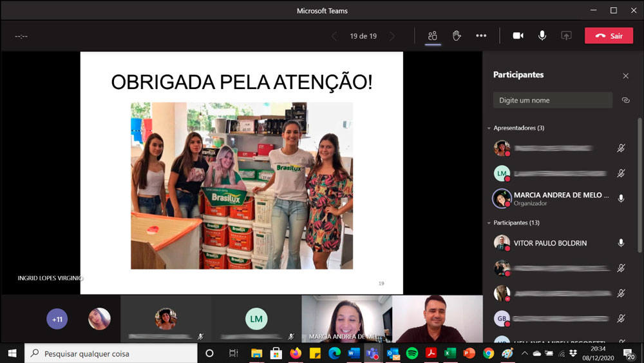Click the muted mic of first presenter
Viewport: 644px width, 363px height.
coord(621,148)
